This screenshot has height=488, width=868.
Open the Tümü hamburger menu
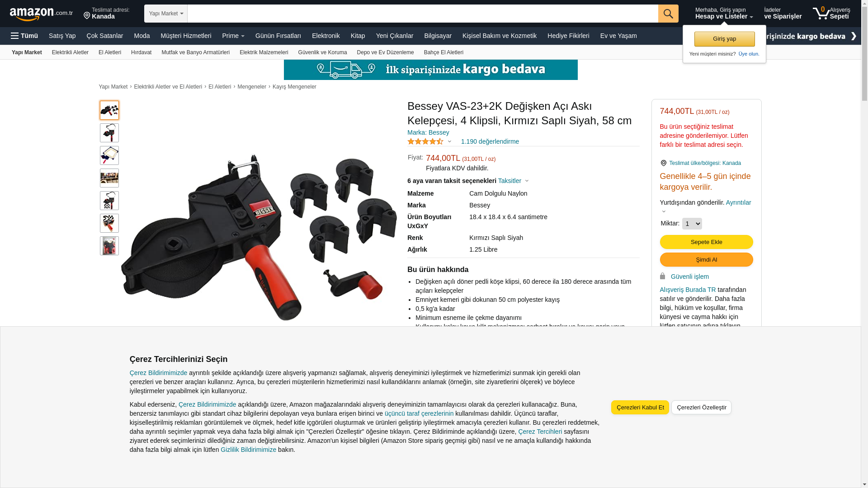(24, 36)
